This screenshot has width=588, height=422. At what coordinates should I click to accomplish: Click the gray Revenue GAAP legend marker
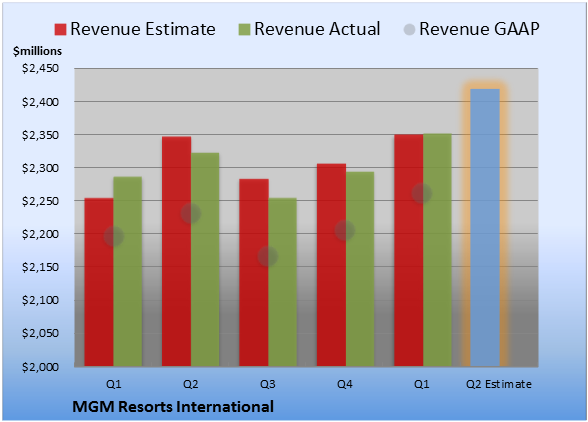(x=410, y=30)
